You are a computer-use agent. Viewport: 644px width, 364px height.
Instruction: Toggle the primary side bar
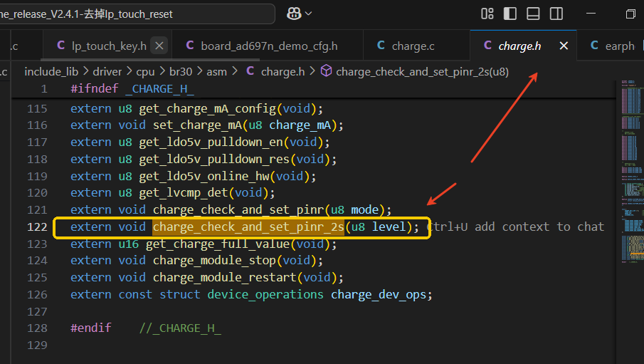510,14
